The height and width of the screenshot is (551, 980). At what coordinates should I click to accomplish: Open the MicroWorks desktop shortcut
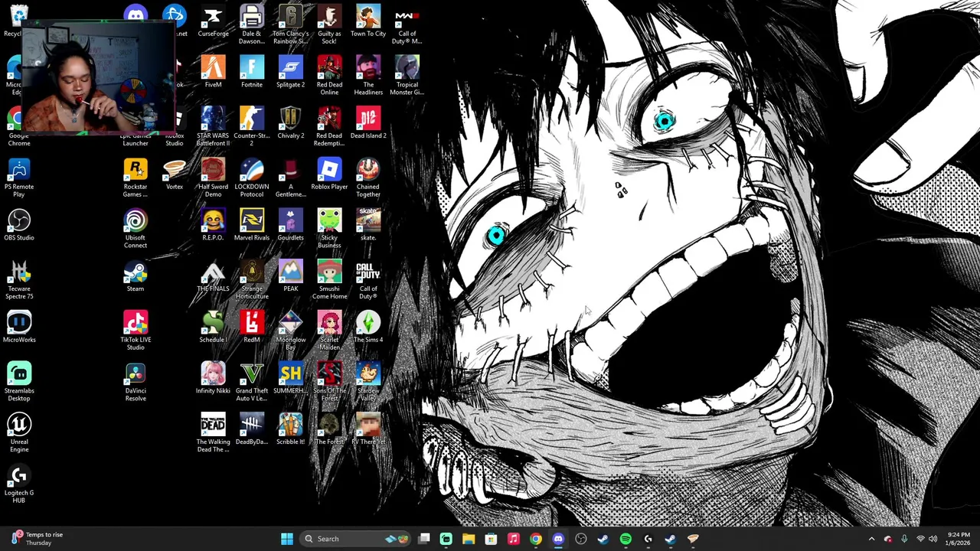(19, 328)
